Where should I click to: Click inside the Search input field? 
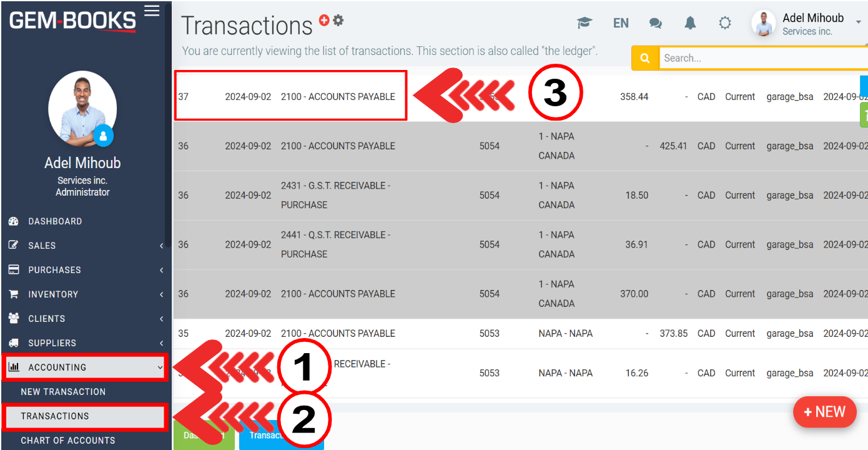pos(762,58)
